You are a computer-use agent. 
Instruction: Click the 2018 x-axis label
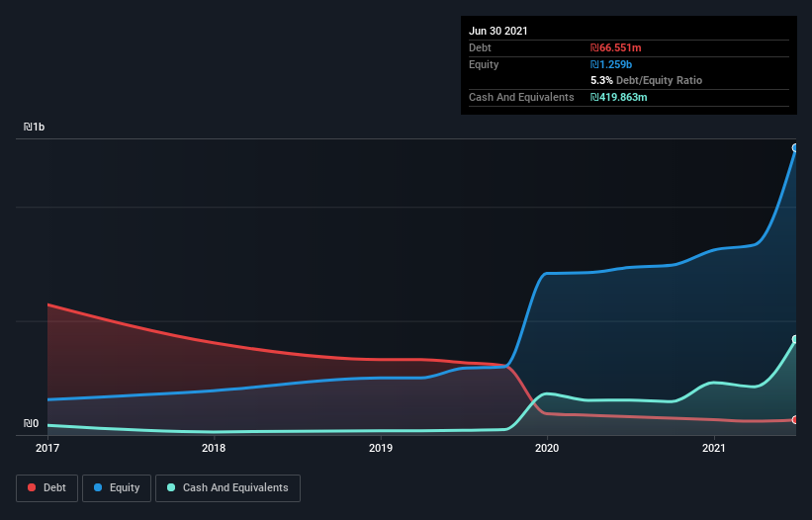[214, 448]
